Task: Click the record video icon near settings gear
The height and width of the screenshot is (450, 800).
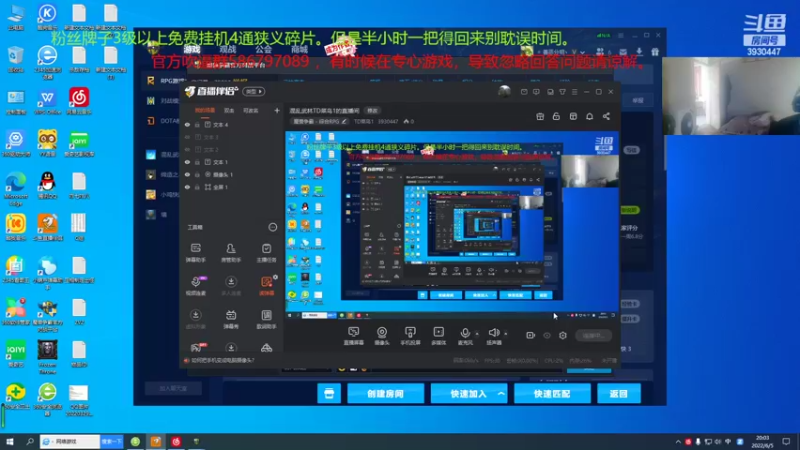Action: (x=530, y=335)
